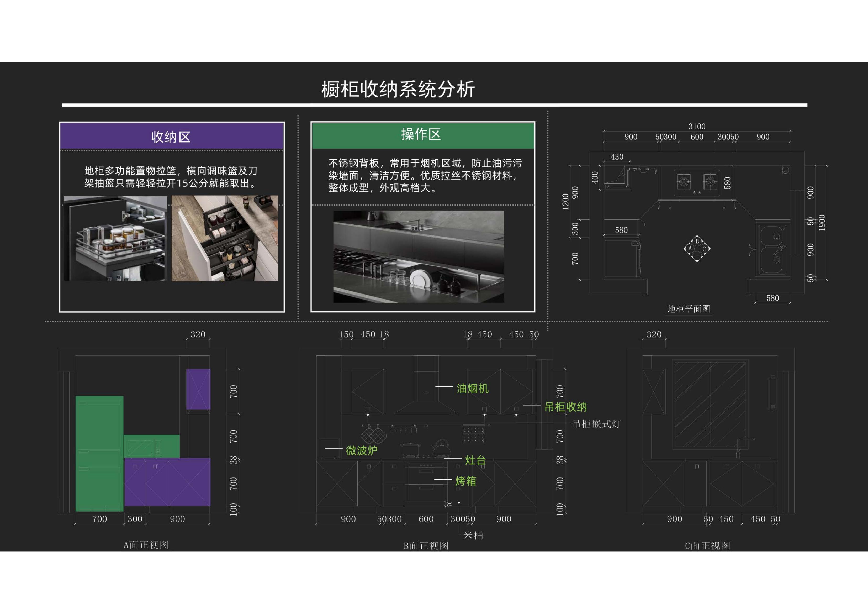The image size is (868, 614).
Task: Click the 微波炉 green label
Action: pos(361,450)
